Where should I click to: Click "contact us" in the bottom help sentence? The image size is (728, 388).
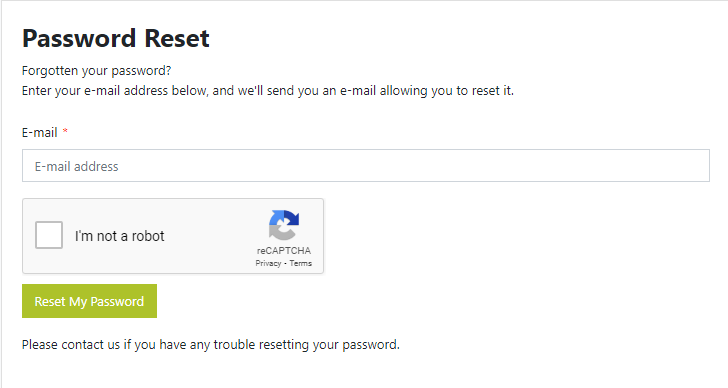coord(91,345)
